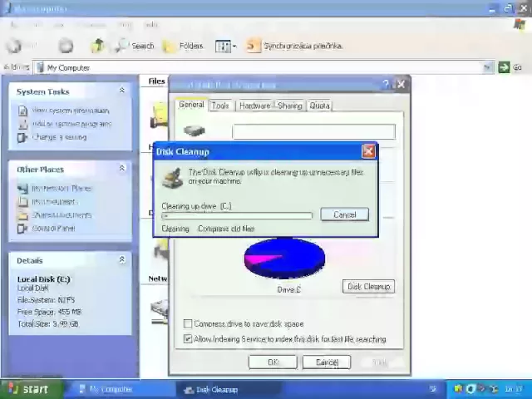Switch to the Tools tab
The height and width of the screenshot is (399, 532).
(x=220, y=106)
